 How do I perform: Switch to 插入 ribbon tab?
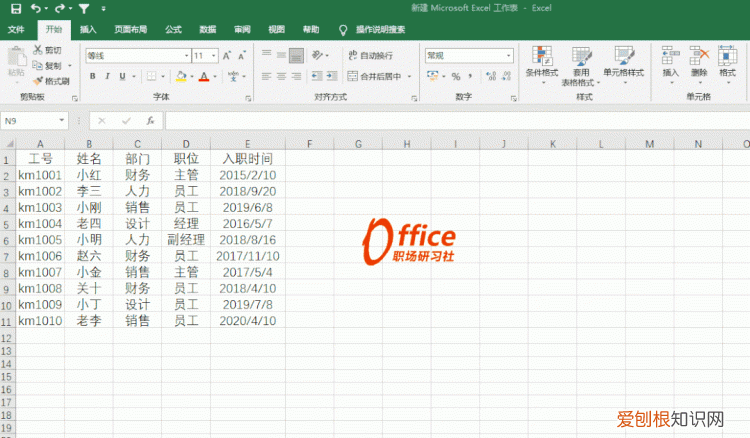point(88,30)
